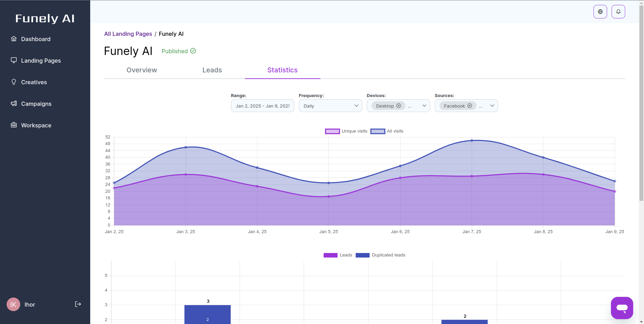Click the All visits point on Jan 7, 25
The image size is (644, 324).
[x=472, y=141]
